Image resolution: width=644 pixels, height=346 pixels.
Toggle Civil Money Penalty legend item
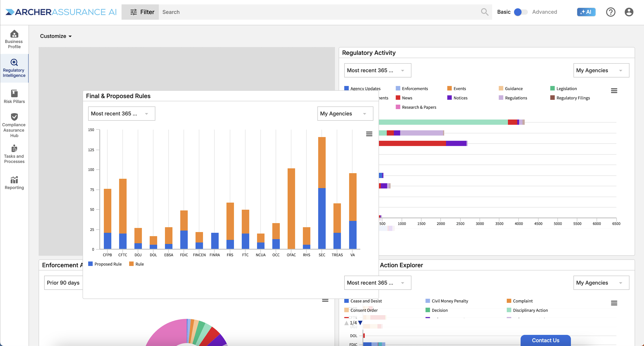[447, 301]
